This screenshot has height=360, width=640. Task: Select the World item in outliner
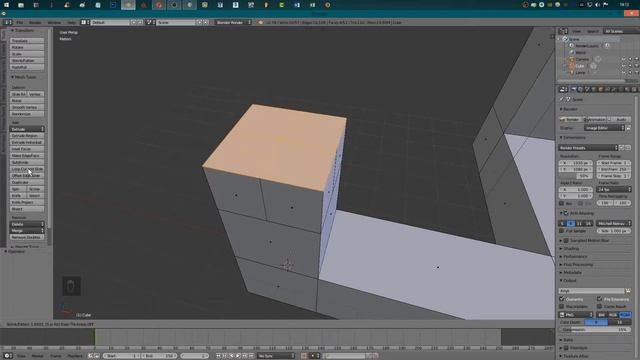(x=580, y=52)
